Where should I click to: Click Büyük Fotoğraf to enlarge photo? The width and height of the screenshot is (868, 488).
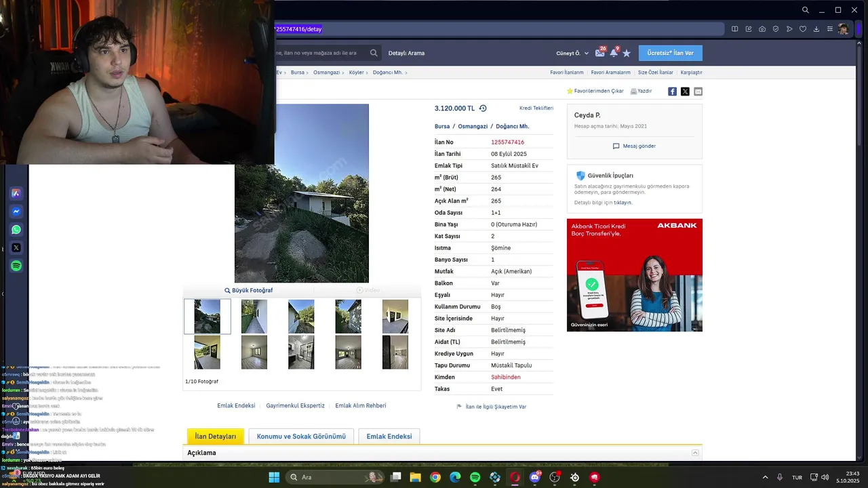point(249,290)
